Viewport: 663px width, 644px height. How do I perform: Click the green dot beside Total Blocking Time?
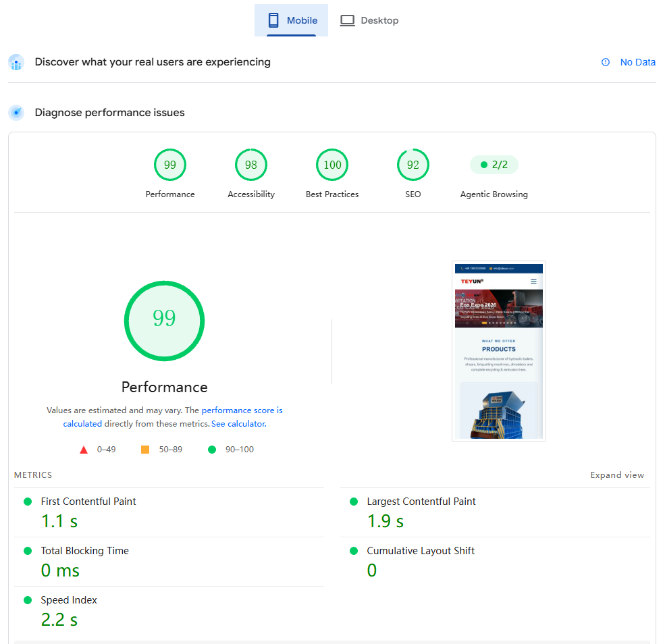pos(28,551)
